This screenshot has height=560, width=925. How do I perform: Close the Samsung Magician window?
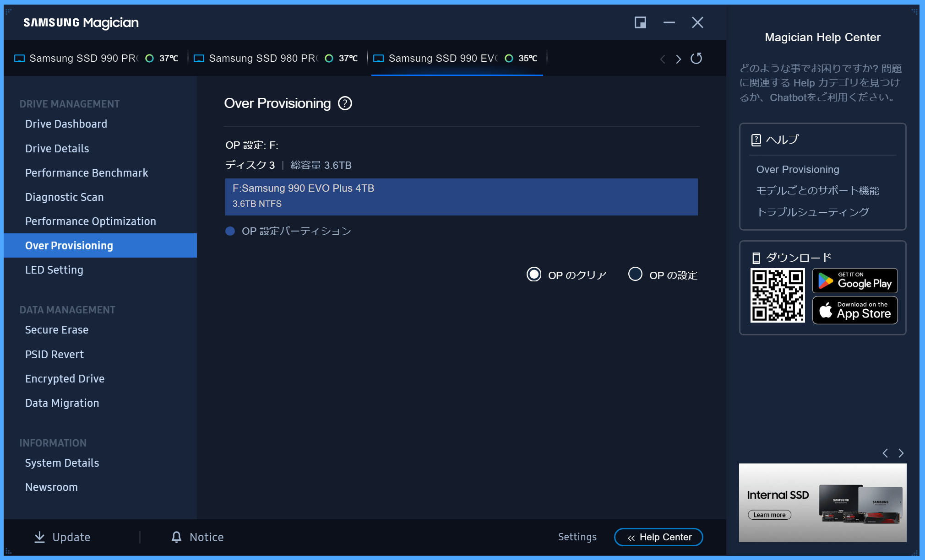tap(697, 22)
